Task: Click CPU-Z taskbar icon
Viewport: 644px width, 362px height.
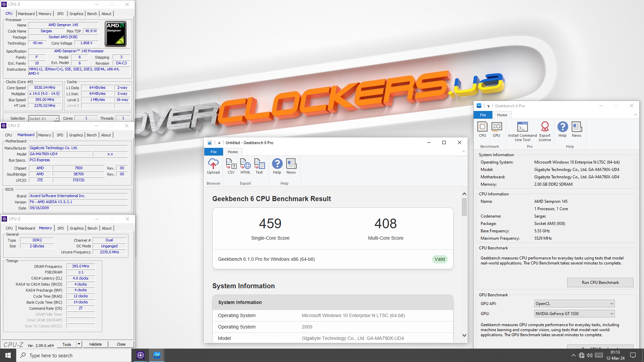Action: pos(141,355)
